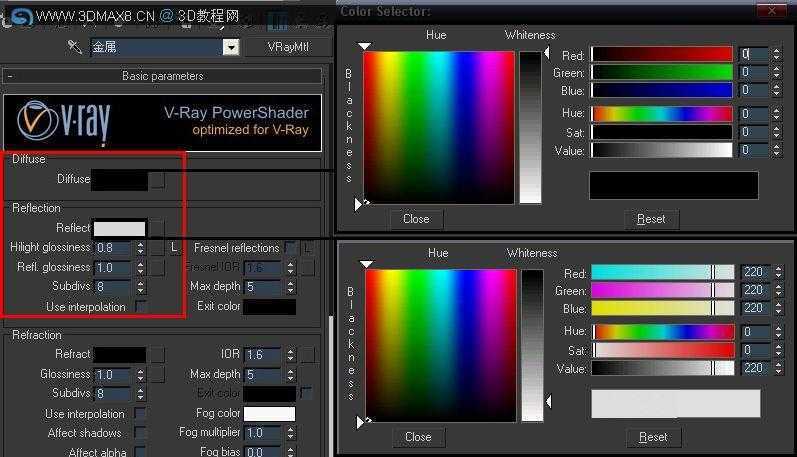The height and width of the screenshot is (457, 797).
Task: Click the lower selector hue color field
Action: point(441,346)
